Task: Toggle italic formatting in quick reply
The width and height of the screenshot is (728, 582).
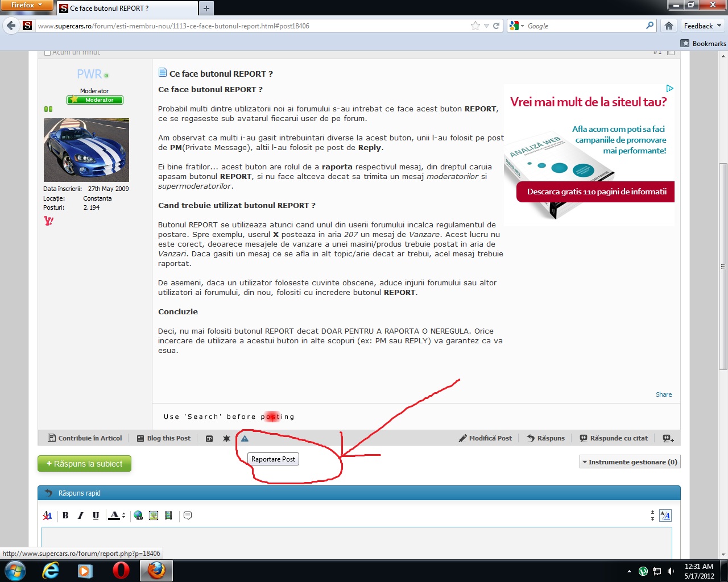Action: [x=80, y=516]
